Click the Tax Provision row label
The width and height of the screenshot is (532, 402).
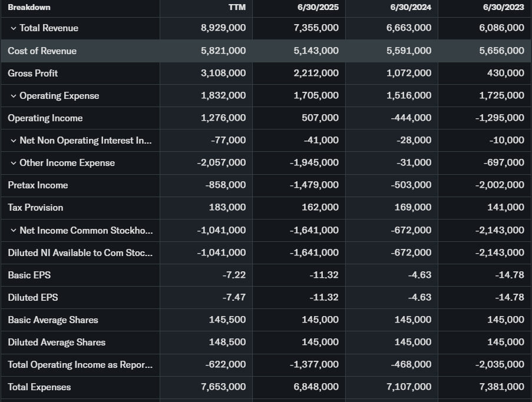[35, 207]
